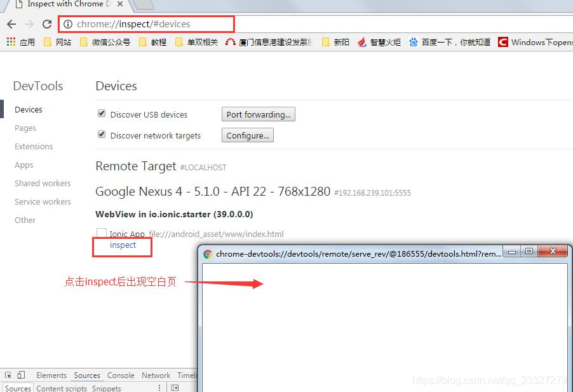
Task: Switch to the Elements panel tab
Action: [x=51, y=375]
